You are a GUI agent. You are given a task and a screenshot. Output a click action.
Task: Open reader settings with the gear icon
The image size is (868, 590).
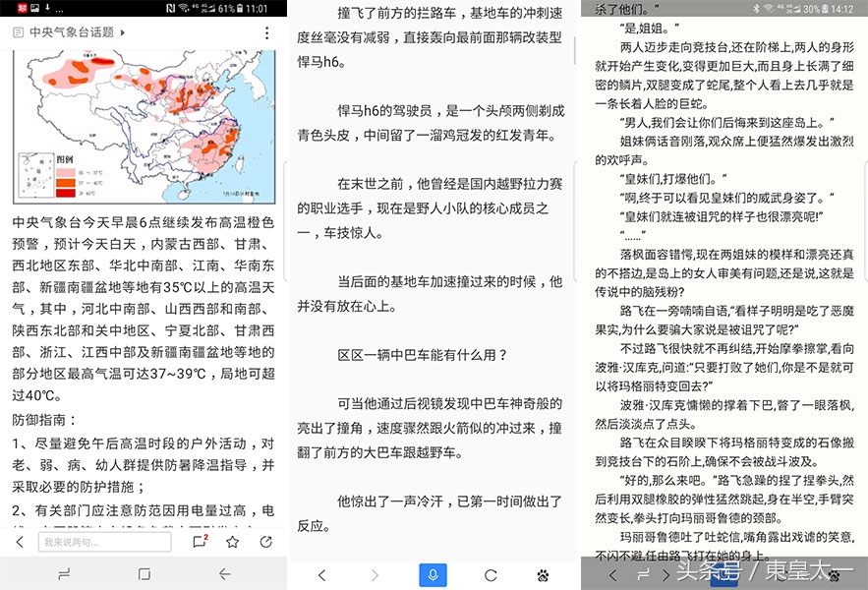(x=543, y=576)
